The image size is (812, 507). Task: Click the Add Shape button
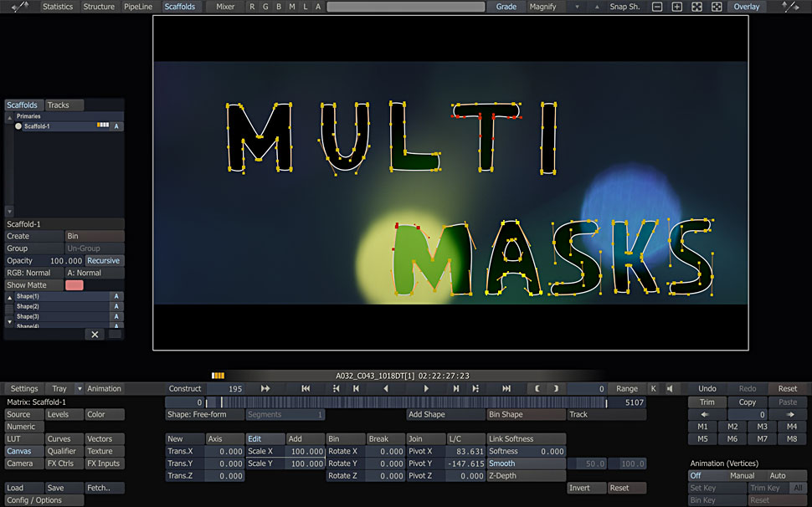[445, 414]
